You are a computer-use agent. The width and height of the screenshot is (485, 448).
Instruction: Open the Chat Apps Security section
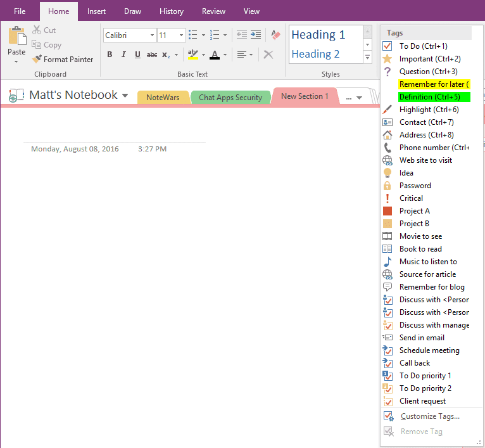(x=230, y=97)
